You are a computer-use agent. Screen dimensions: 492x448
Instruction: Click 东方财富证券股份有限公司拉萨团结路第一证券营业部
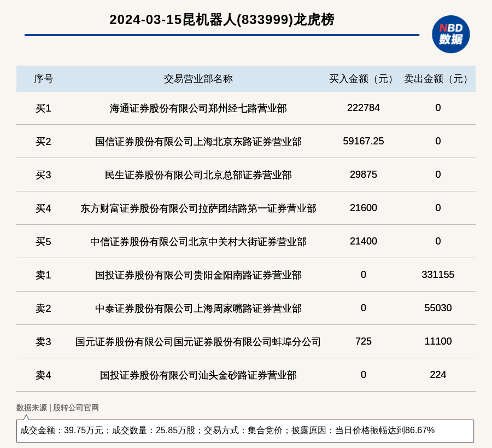198,208
